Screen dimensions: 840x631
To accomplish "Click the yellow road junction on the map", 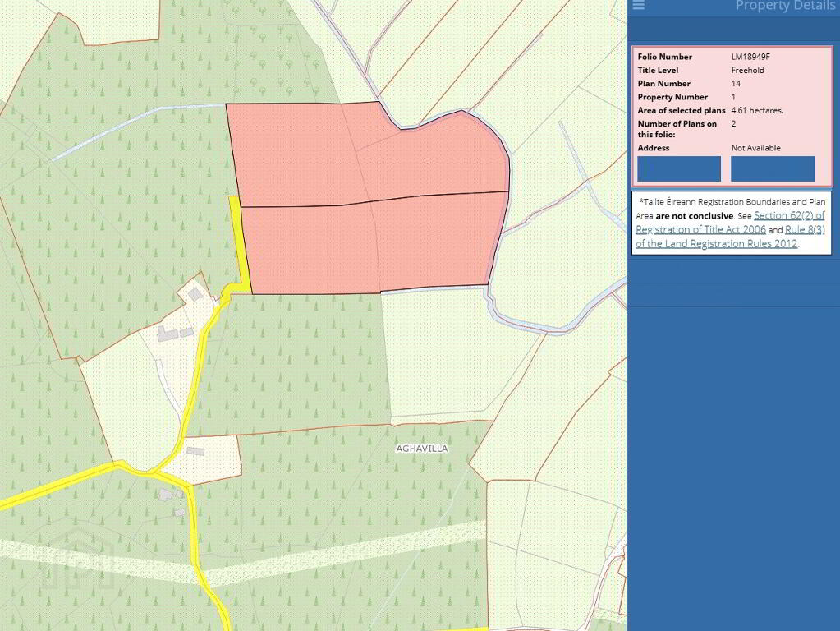I will (150, 471).
